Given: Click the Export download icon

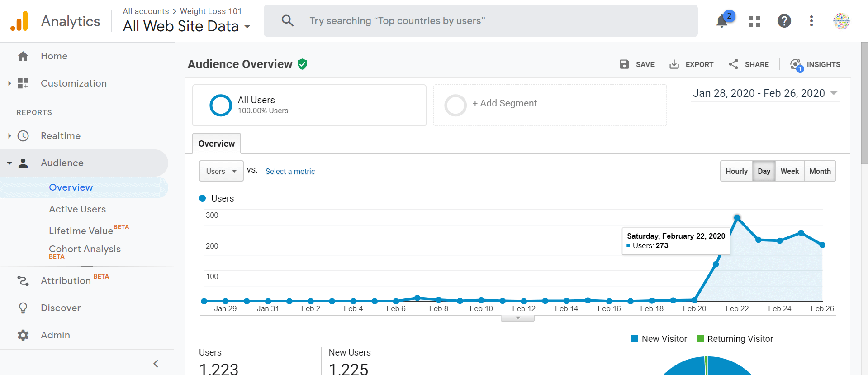Looking at the screenshot, I should coord(674,64).
